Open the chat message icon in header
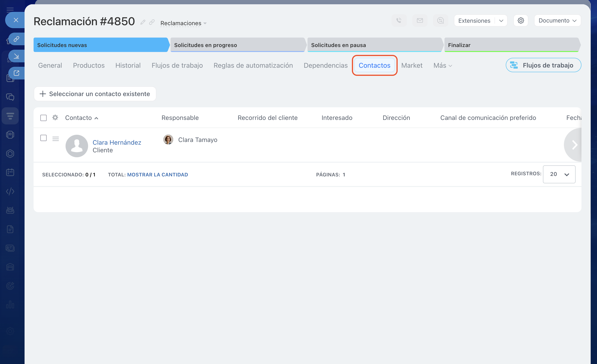Viewport: 597px width, 364px height. [x=440, y=20]
